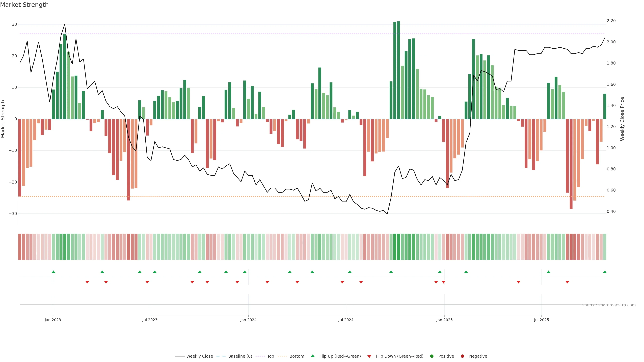
Task: Click the first green flip-up marker near Jan 2023
Action: (x=53, y=272)
